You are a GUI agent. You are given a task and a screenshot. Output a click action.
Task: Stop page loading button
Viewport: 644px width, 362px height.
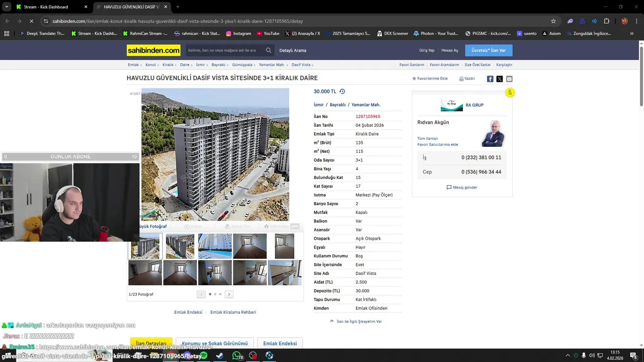pyautogui.click(x=31, y=21)
